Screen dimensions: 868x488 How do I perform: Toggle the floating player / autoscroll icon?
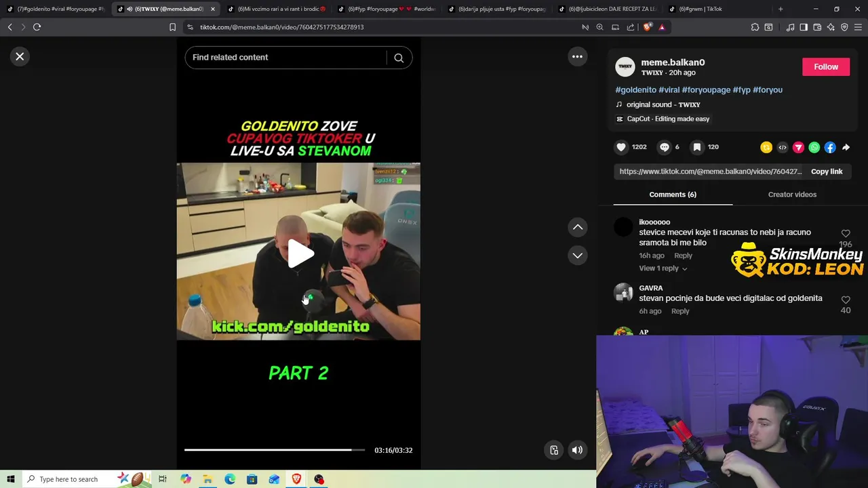(554, 450)
